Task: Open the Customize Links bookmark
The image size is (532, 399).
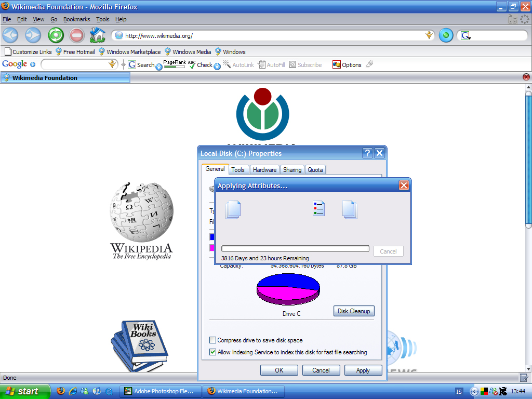Action: 28,52
